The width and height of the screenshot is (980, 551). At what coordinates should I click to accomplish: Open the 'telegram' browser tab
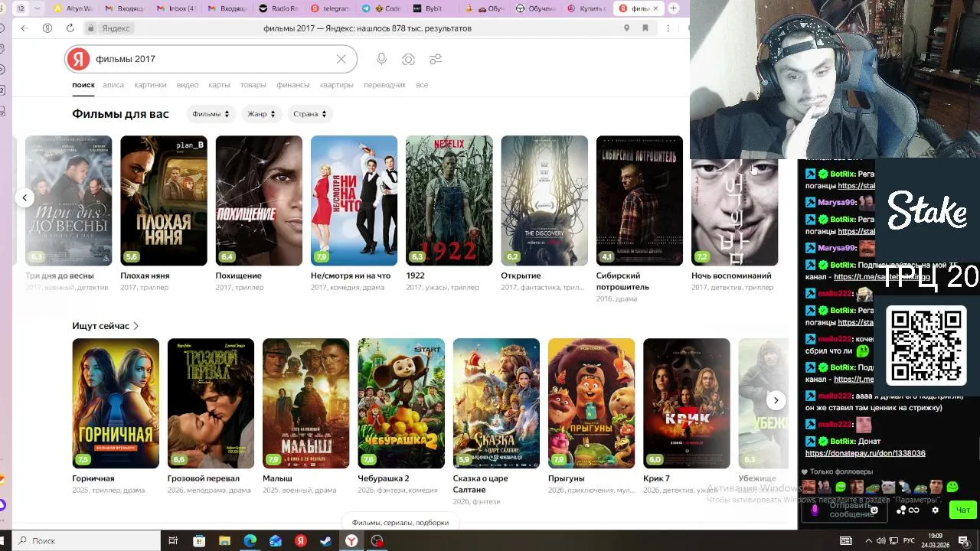pos(329,8)
